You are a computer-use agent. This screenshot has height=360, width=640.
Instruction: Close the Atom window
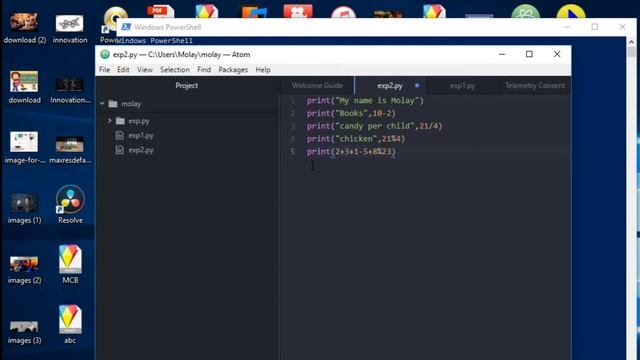coord(557,54)
